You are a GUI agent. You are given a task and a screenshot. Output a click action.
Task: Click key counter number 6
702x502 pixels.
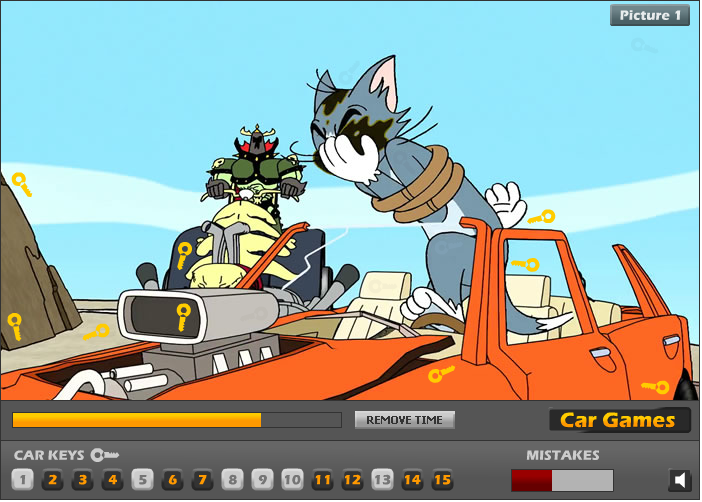tap(172, 480)
